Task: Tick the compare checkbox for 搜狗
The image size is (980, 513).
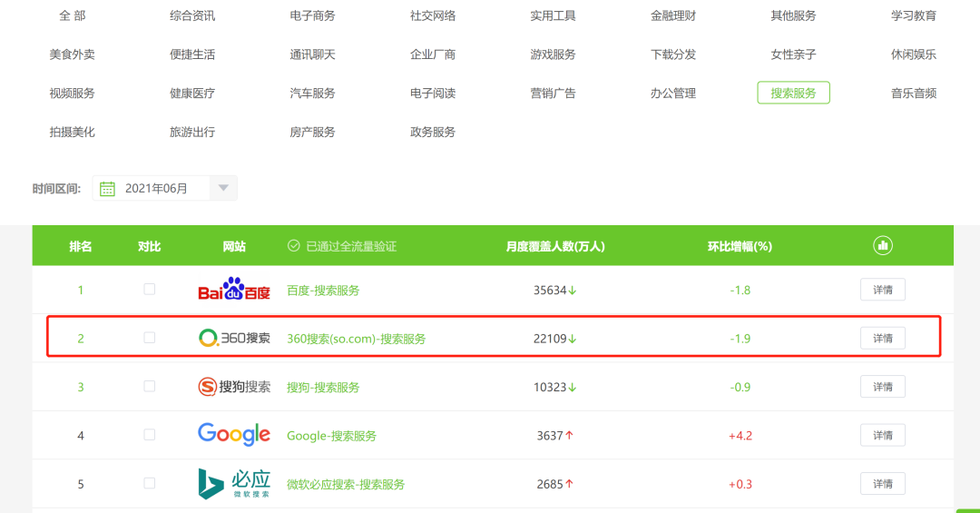Action: [x=150, y=386]
